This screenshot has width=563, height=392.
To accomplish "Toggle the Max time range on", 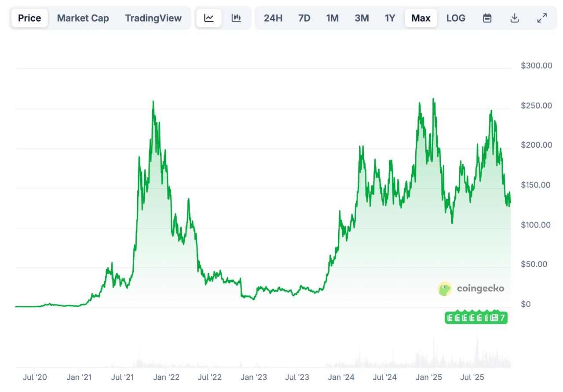I will pos(420,18).
